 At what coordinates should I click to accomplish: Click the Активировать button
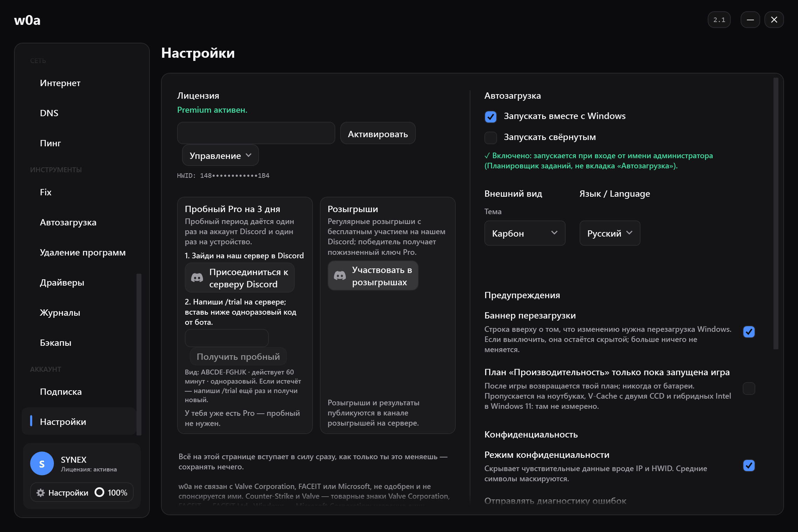(378, 133)
